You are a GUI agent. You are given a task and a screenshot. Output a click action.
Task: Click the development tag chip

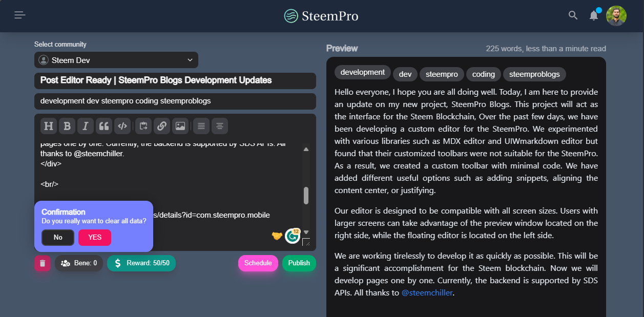click(x=363, y=72)
